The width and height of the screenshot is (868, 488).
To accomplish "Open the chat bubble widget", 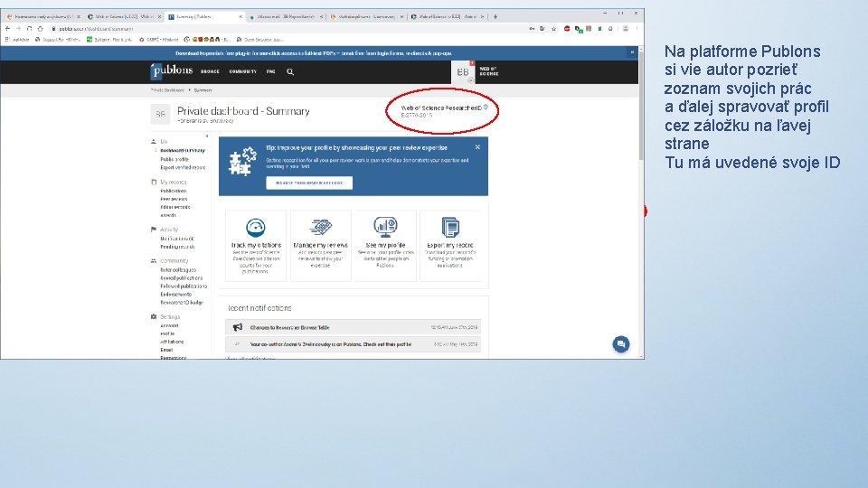I will 621,344.
